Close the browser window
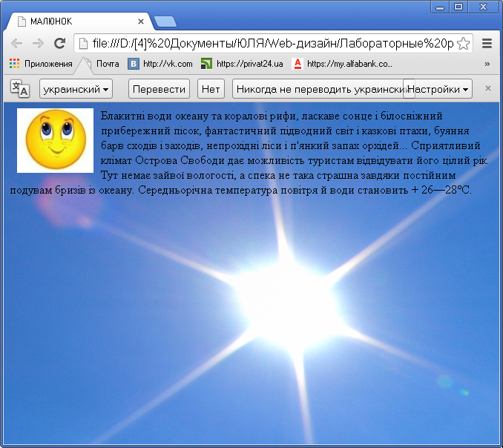This screenshot has height=448, width=503. click(x=484, y=7)
